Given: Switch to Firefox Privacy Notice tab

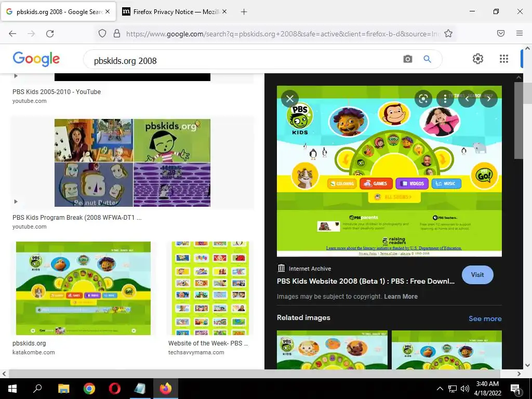Looking at the screenshot, I should pyautogui.click(x=175, y=11).
